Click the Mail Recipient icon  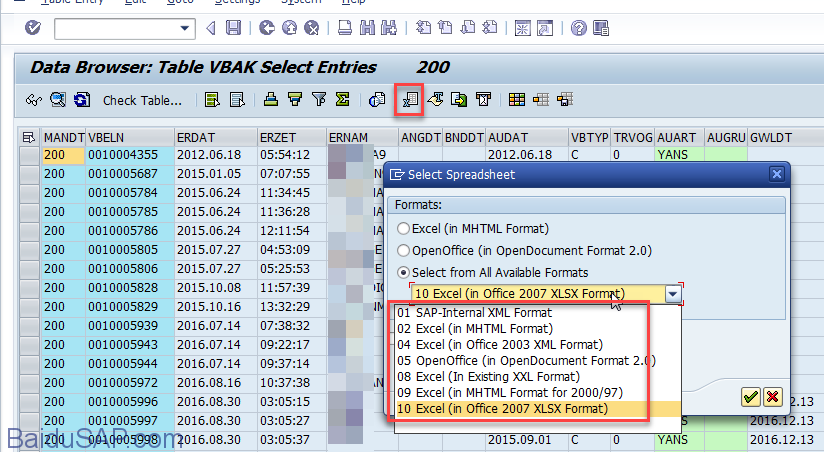point(483,99)
